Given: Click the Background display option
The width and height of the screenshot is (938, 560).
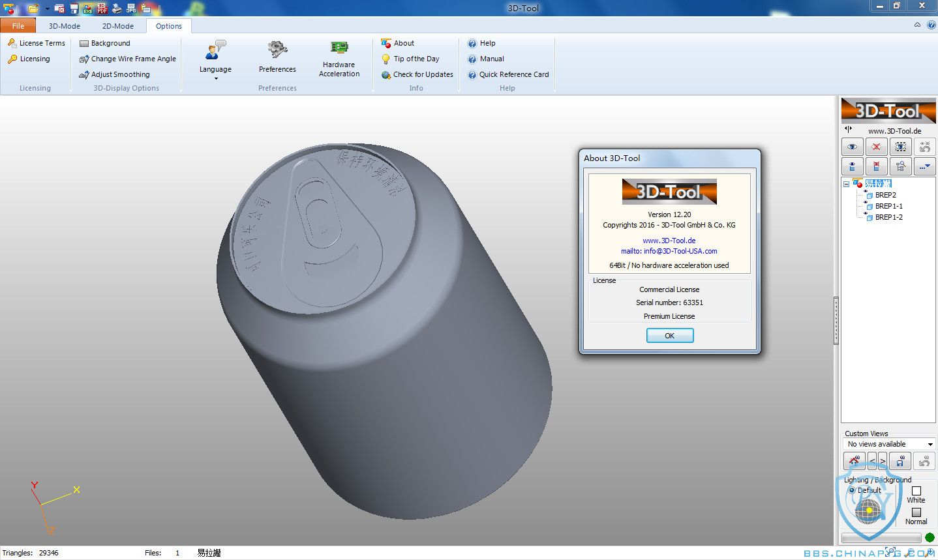Looking at the screenshot, I should pyautogui.click(x=104, y=43).
